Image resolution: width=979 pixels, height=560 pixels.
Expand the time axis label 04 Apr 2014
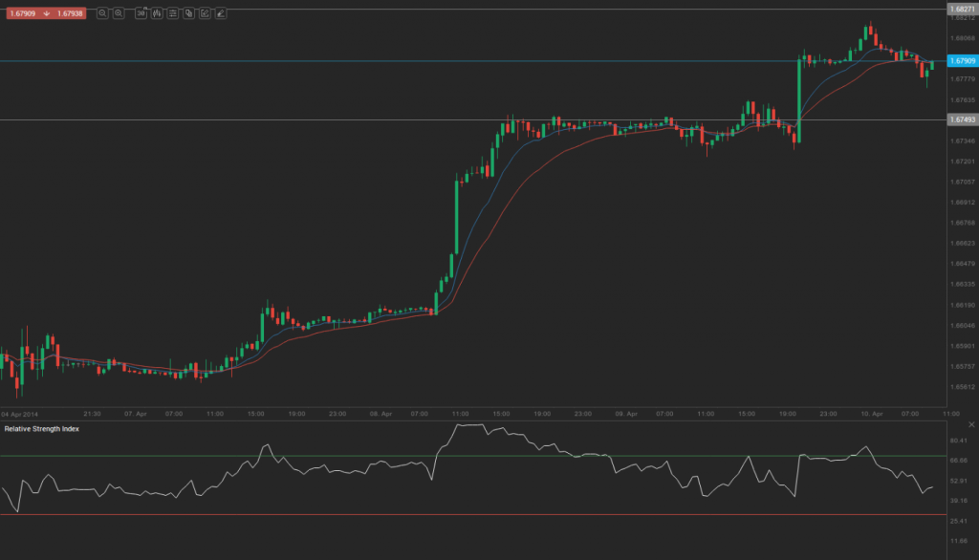pos(18,414)
